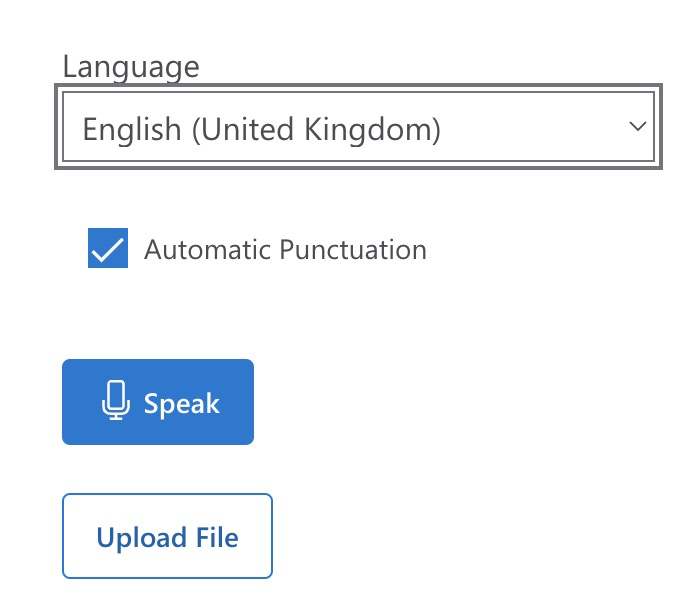The image size is (696, 606).
Task: Click the dropdown chevron arrow icon
Action: click(x=636, y=127)
